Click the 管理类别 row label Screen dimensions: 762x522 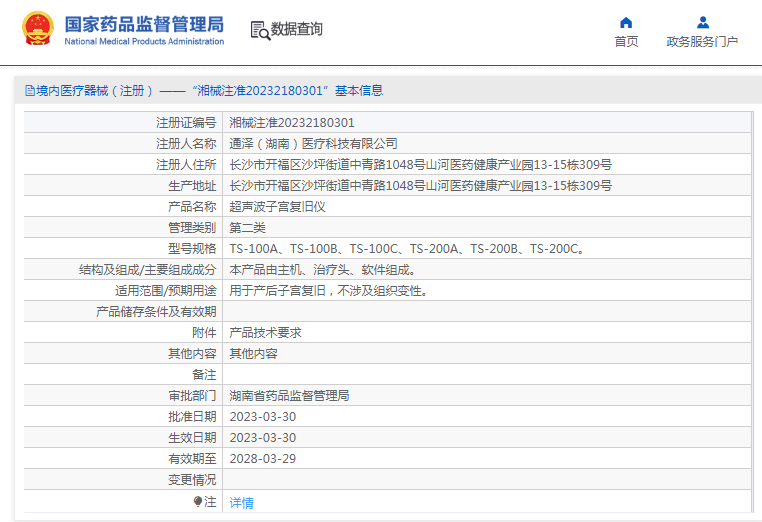[192, 228]
